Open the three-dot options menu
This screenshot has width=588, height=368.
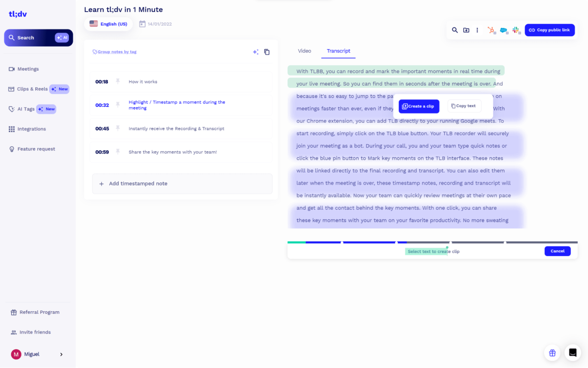pos(478,30)
